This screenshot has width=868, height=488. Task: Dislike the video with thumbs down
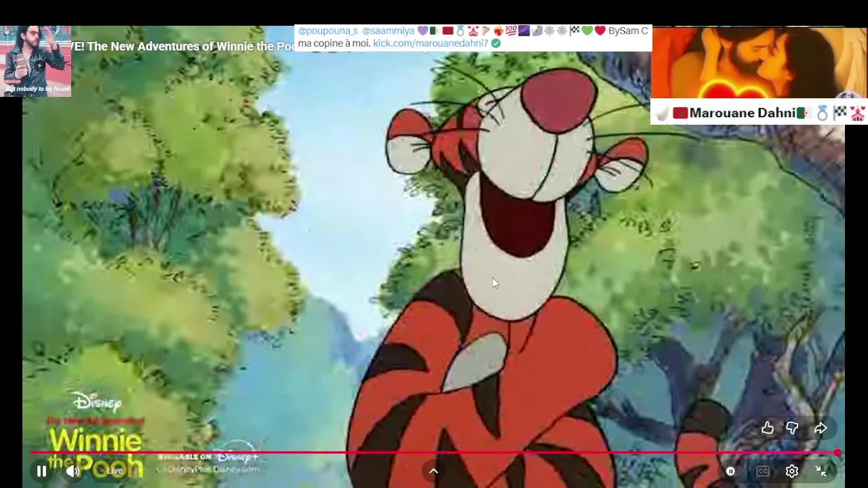pyautogui.click(x=792, y=428)
